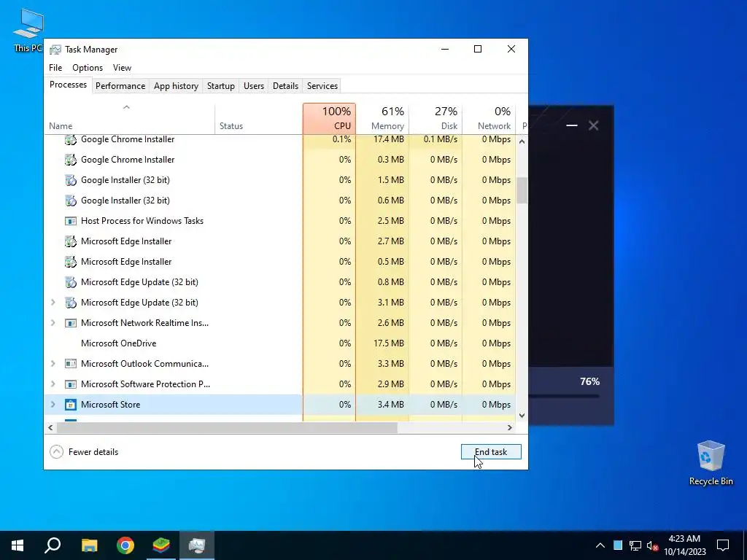747x560 pixels.
Task: Expand the Microsoft Outlook Communica... row
Action: 53,364
